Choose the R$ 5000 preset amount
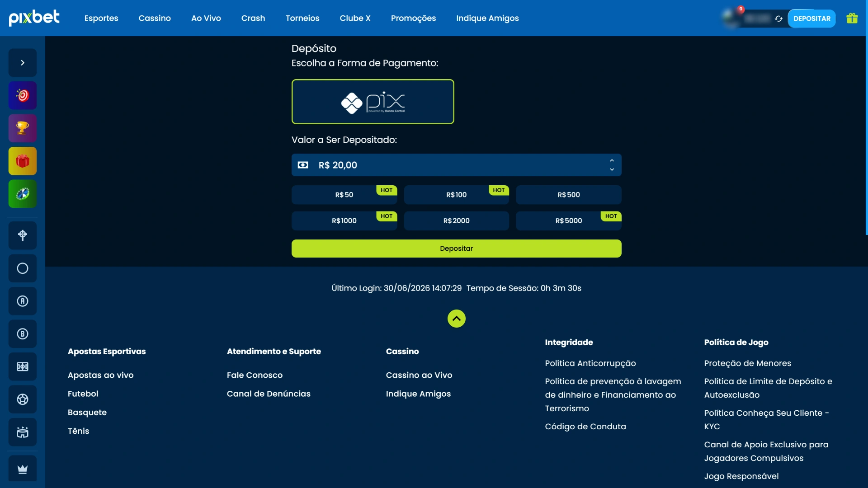Image resolution: width=868 pixels, height=488 pixels. click(x=569, y=221)
